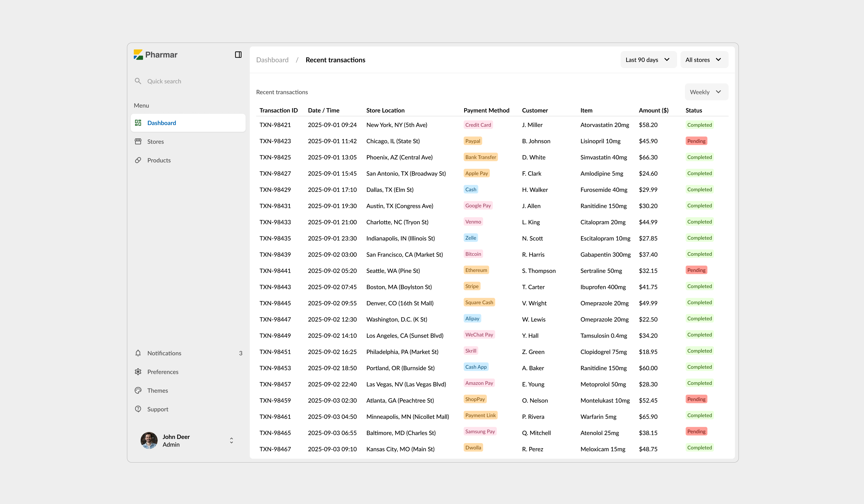Expand the John Deer account switcher
The width and height of the screenshot is (864, 504).
click(x=232, y=441)
